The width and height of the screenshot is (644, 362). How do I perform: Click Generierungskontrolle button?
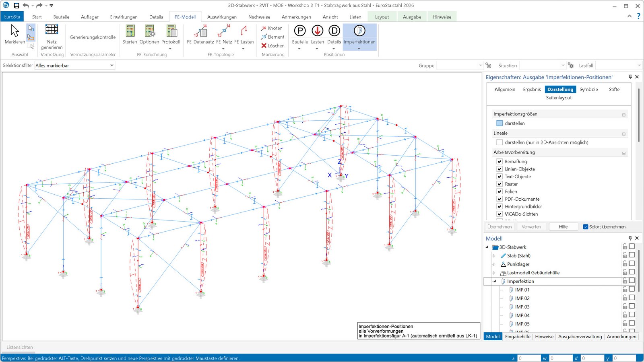click(93, 37)
